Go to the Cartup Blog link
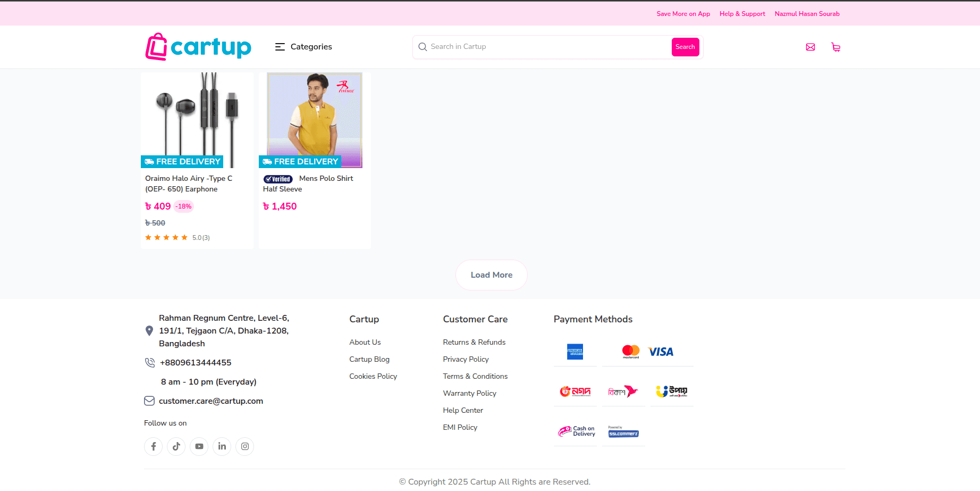 pos(369,359)
